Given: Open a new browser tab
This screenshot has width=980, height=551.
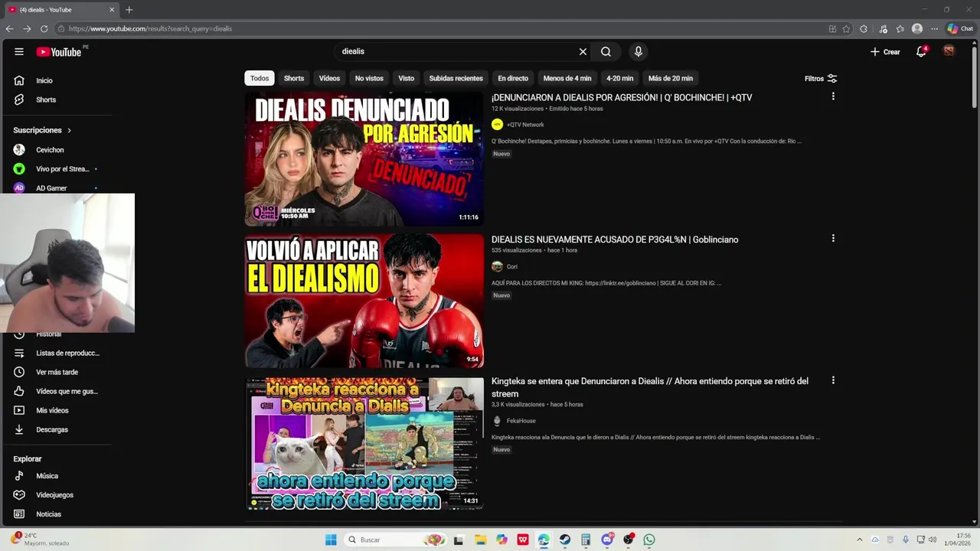Looking at the screenshot, I should pyautogui.click(x=129, y=10).
